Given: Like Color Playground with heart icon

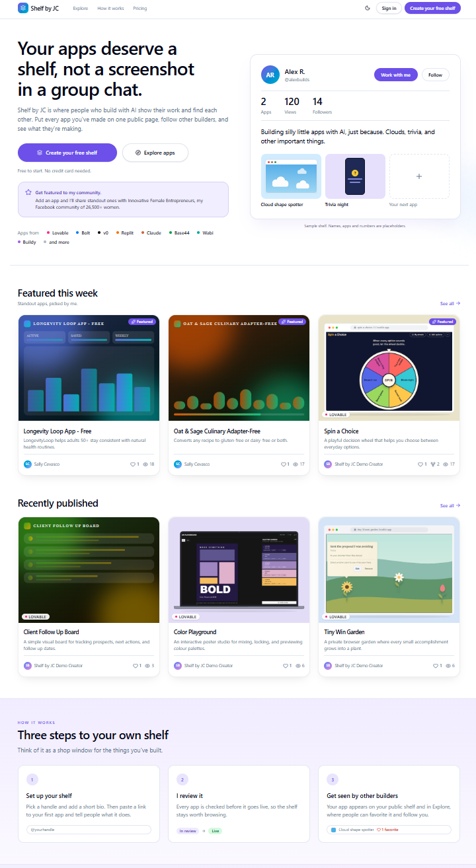Looking at the screenshot, I should pyautogui.click(x=286, y=666).
